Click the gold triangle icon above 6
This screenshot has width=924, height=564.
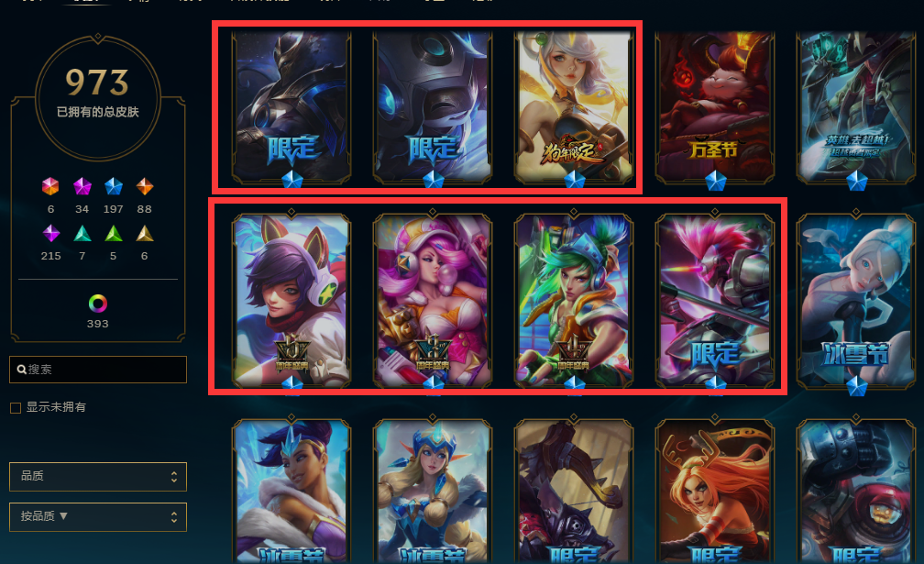point(145,234)
